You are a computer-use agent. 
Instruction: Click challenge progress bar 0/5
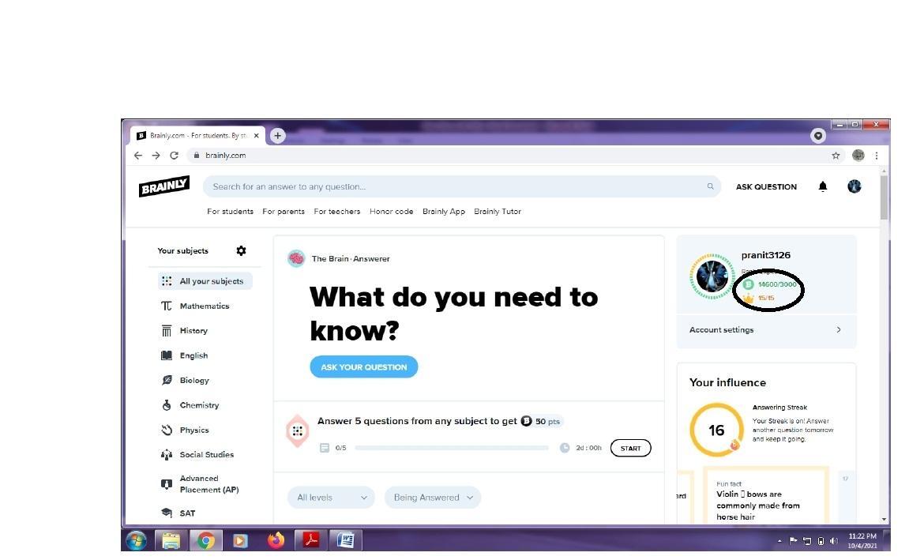click(452, 448)
